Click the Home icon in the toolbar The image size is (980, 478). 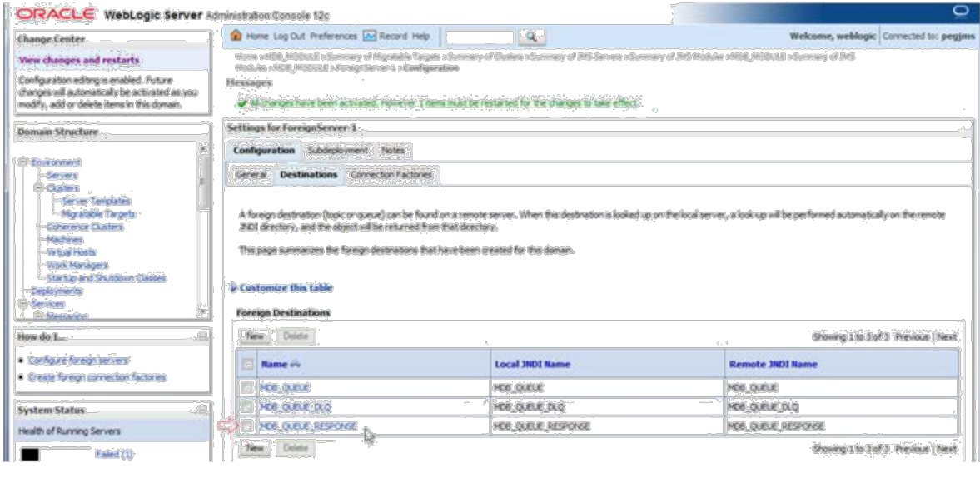click(x=236, y=37)
